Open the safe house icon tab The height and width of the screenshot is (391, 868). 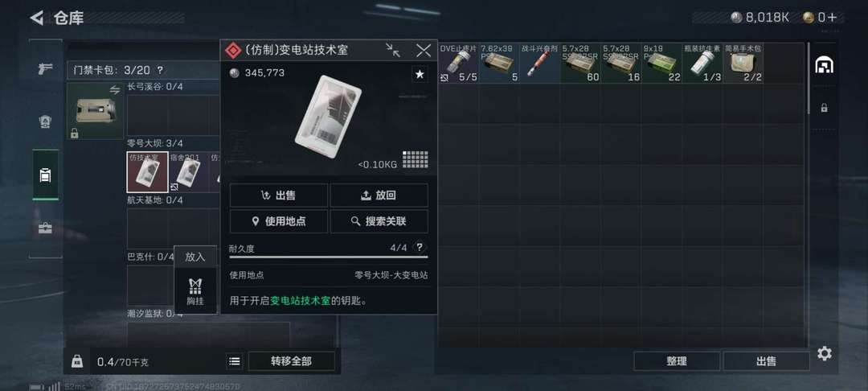pyautogui.click(x=825, y=65)
